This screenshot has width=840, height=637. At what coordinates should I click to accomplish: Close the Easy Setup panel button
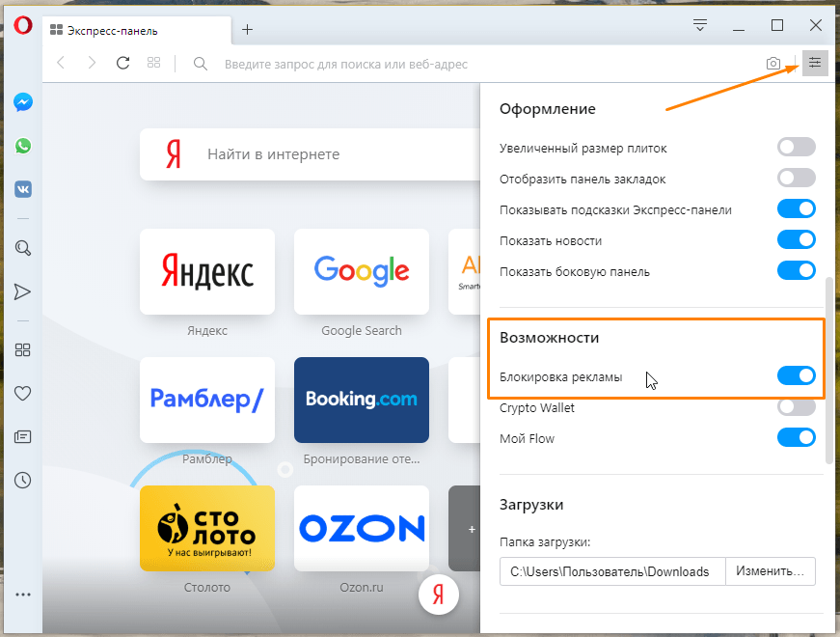815,63
